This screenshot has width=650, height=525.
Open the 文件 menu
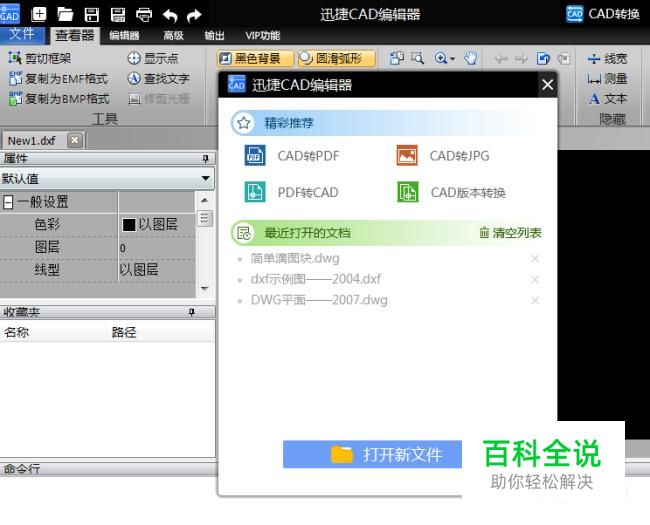pos(22,34)
